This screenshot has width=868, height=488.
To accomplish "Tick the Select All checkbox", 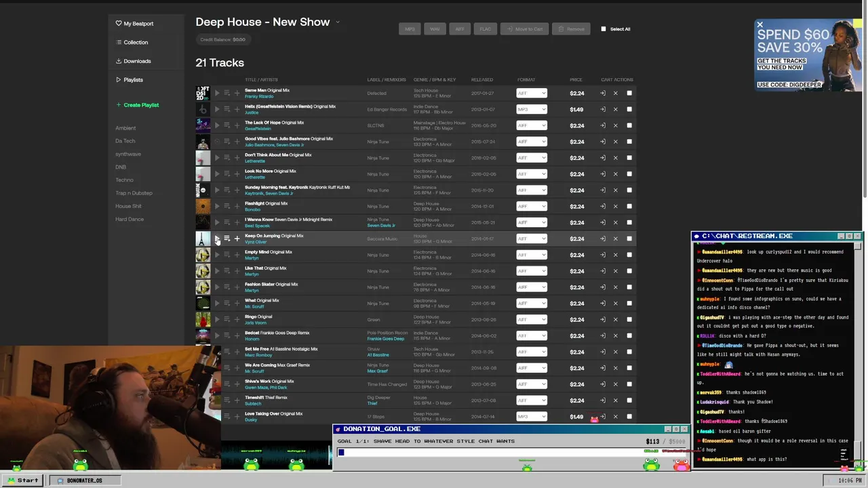I will (604, 29).
